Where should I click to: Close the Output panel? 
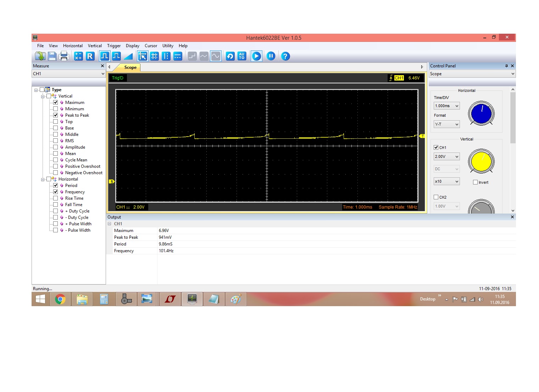pyautogui.click(x=512, y=217)
